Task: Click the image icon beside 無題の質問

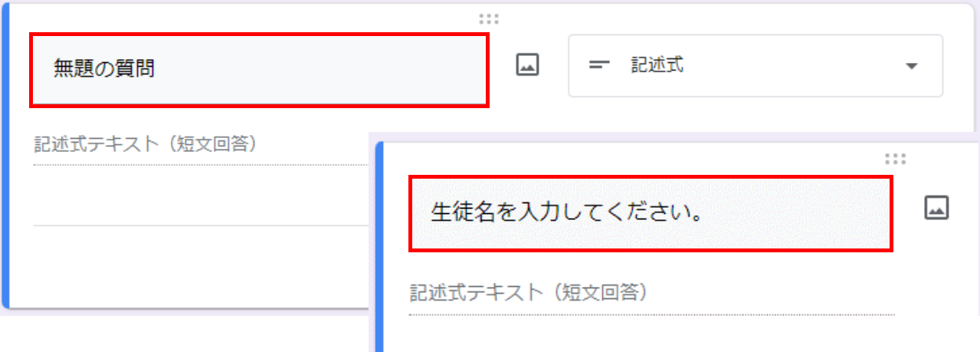Action: tap(527, 65)
